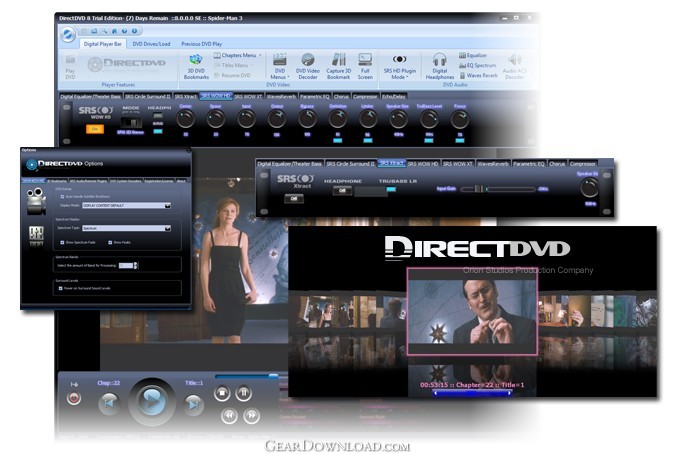This screenshot has width=675, height=454.
Task: Expand the Chapters Menu dropdown
Action: (238, 55)
